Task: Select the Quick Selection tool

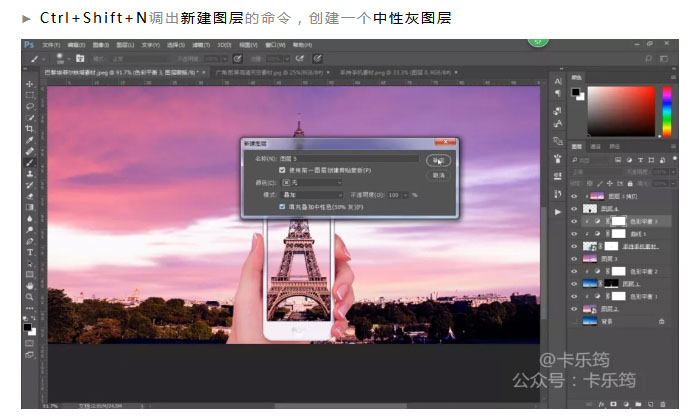Action: click(30, 117)
